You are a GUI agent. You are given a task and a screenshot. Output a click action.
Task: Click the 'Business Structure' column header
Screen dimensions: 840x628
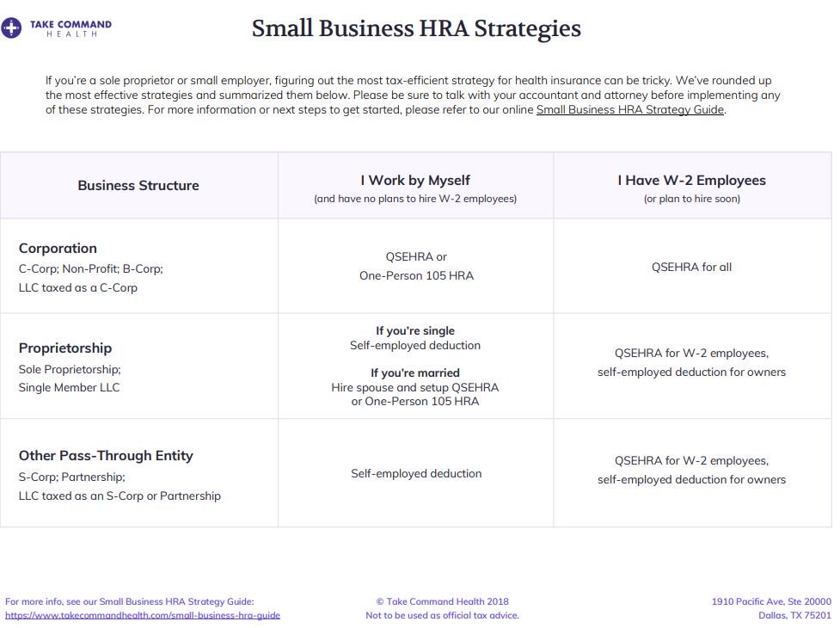click(138, 186)
